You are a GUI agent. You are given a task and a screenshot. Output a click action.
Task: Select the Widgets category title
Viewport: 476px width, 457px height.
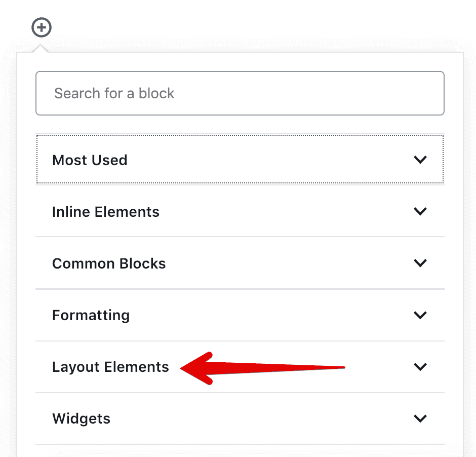click(x=81, y=419)
